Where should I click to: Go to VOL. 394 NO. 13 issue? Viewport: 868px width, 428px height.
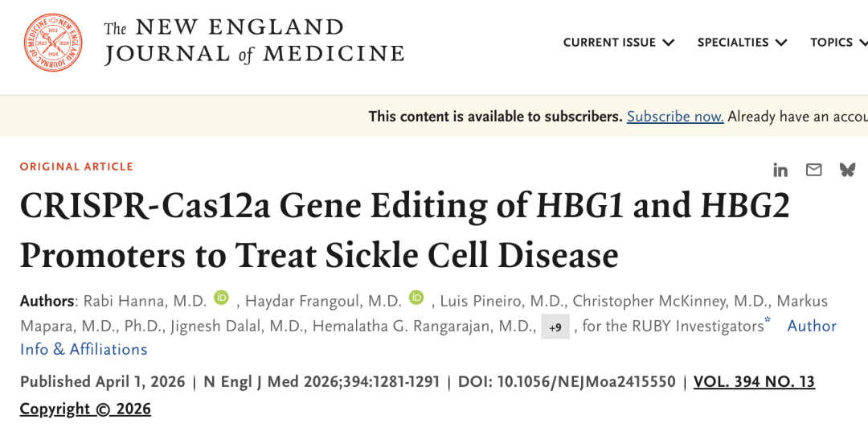point(754,382)
